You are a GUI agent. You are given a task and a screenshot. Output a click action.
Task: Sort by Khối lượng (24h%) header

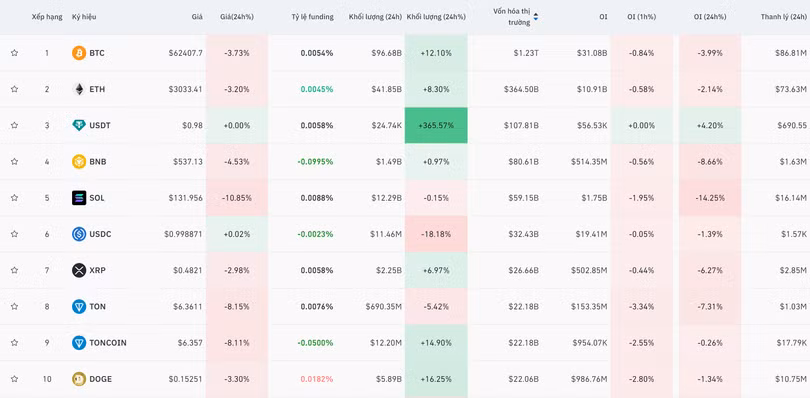click(436, 17)
